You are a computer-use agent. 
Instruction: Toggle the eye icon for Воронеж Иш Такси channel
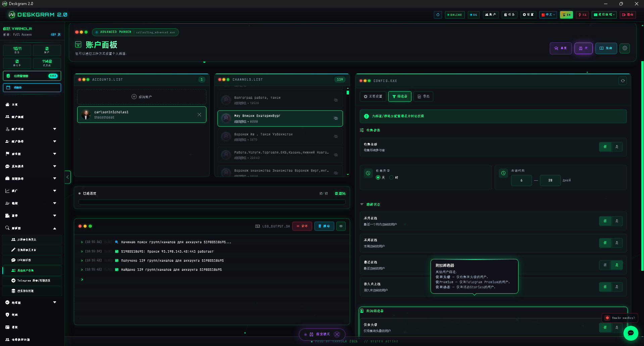coord(336,136)
